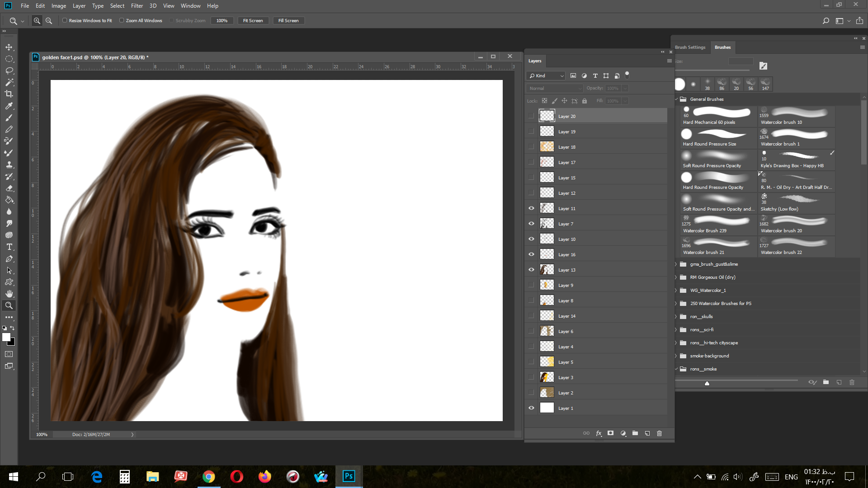Delete layer with trash icon

coord(660,433)
